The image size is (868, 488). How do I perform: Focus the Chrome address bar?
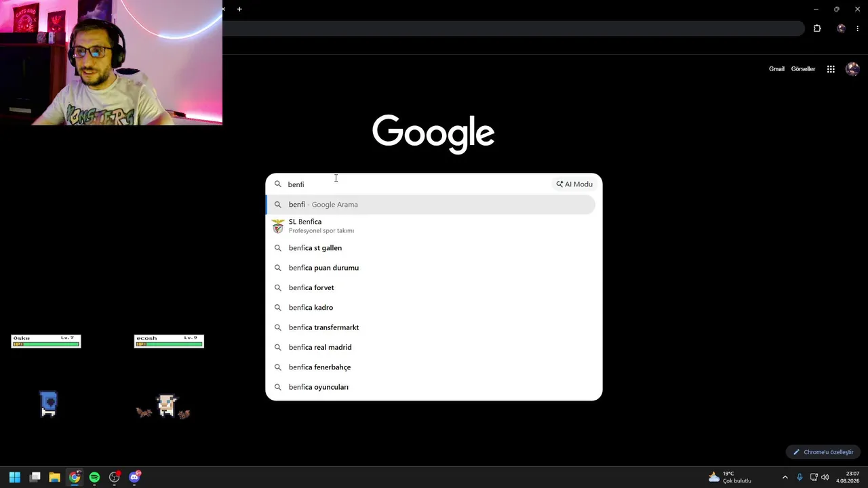513,28
